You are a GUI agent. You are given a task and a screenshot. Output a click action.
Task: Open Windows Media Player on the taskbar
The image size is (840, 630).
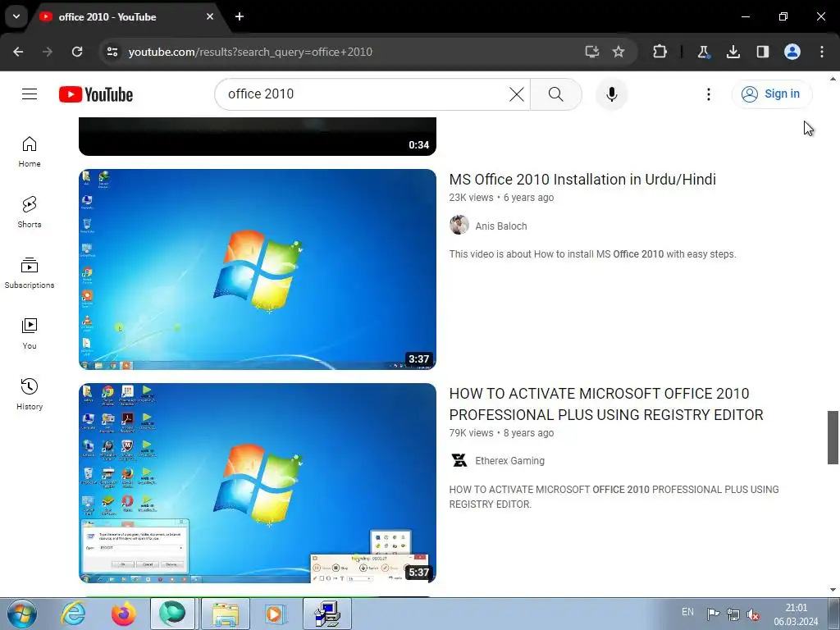(276, 614)
